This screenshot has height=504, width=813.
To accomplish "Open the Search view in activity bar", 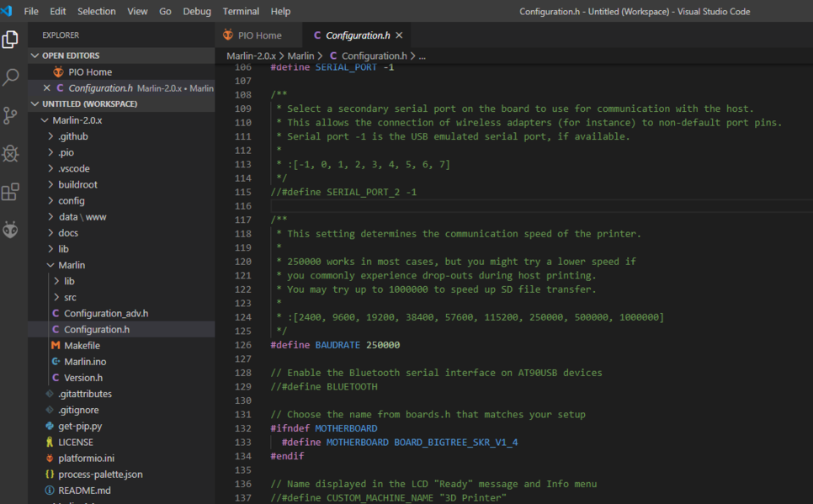I will [10, 77].
